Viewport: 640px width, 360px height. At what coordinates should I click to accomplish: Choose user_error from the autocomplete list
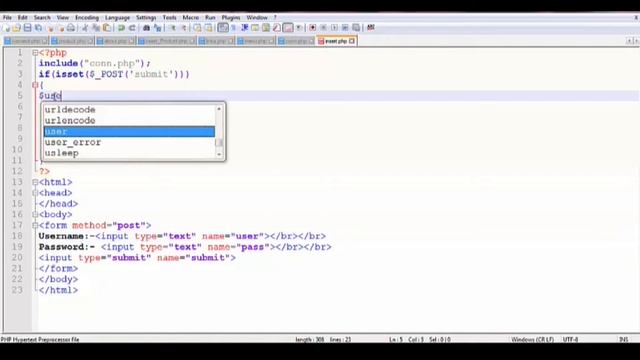(x=129, y=142)
